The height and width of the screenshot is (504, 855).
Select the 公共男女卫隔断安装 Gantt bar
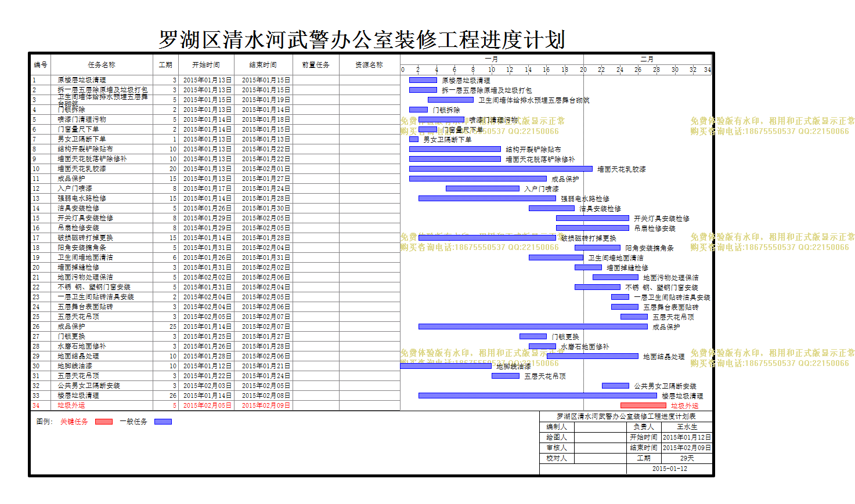point(615,386)
